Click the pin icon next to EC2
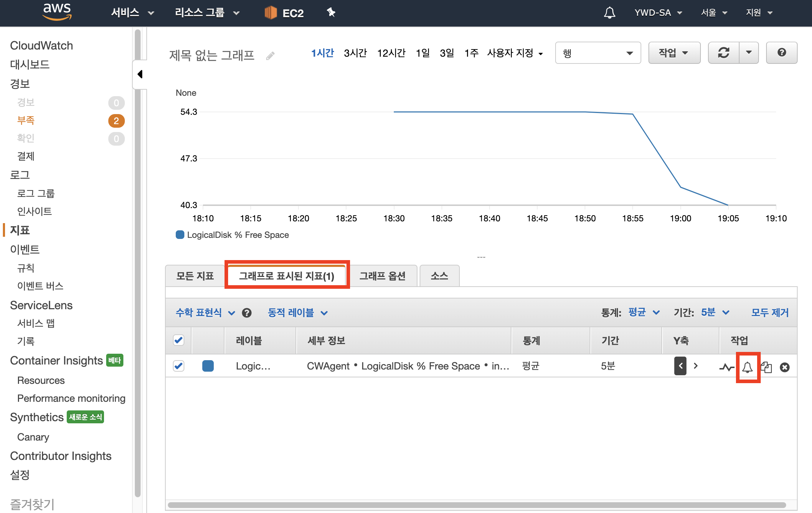 tap(331, 13)
